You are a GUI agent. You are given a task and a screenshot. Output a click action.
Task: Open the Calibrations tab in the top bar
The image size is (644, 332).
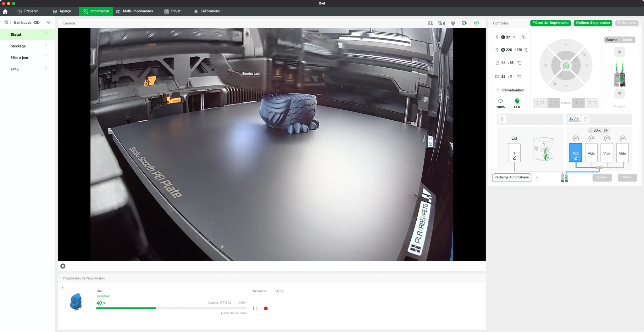pos(207,11)
